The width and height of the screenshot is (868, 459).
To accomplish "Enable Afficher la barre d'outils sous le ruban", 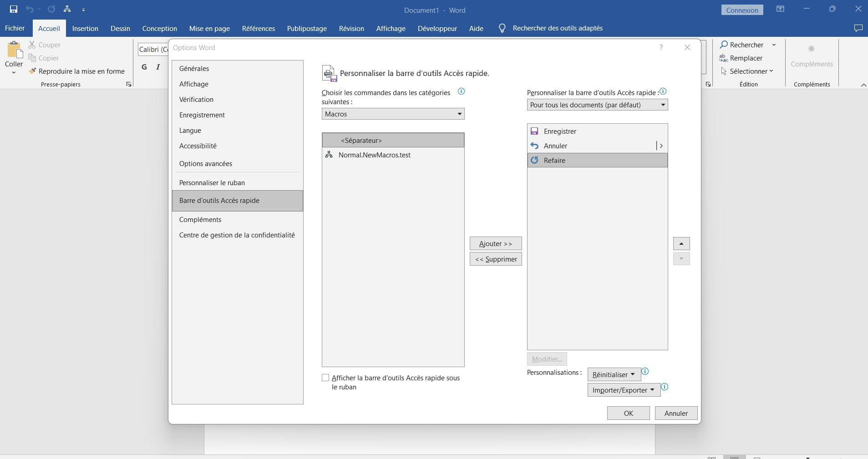I will coord(325,378).
